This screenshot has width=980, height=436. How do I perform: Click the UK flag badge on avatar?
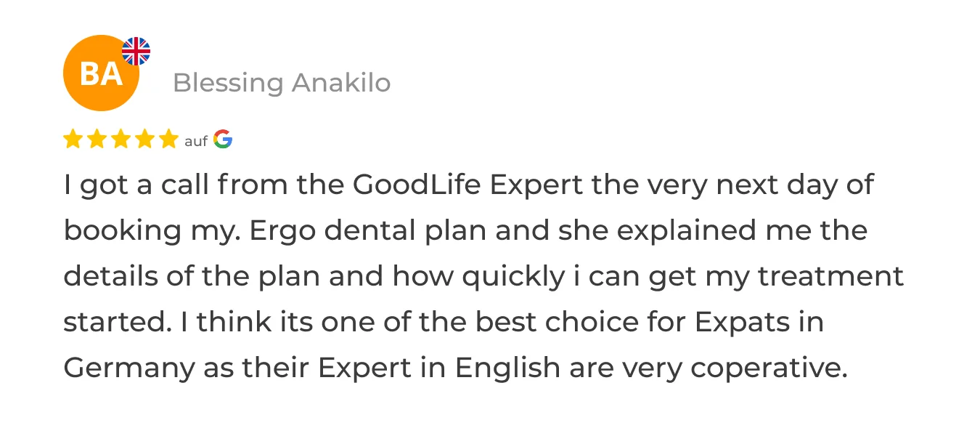tap(136, 52)
